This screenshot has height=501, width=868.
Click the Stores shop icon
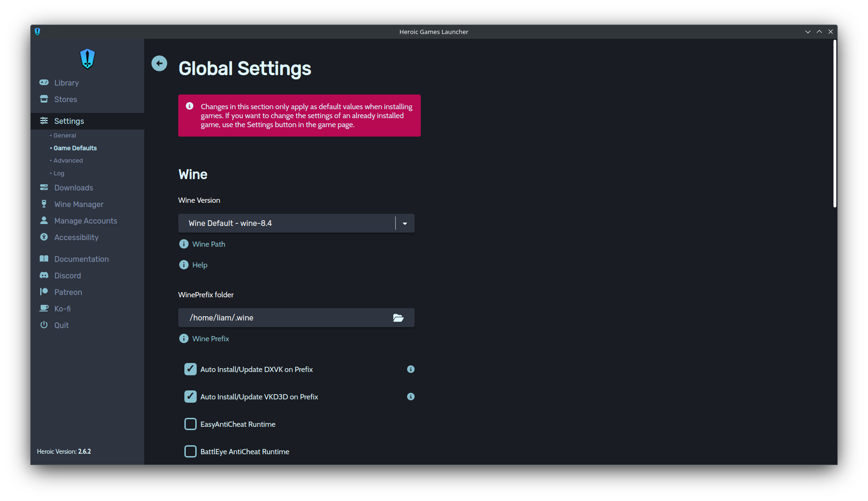44,99
